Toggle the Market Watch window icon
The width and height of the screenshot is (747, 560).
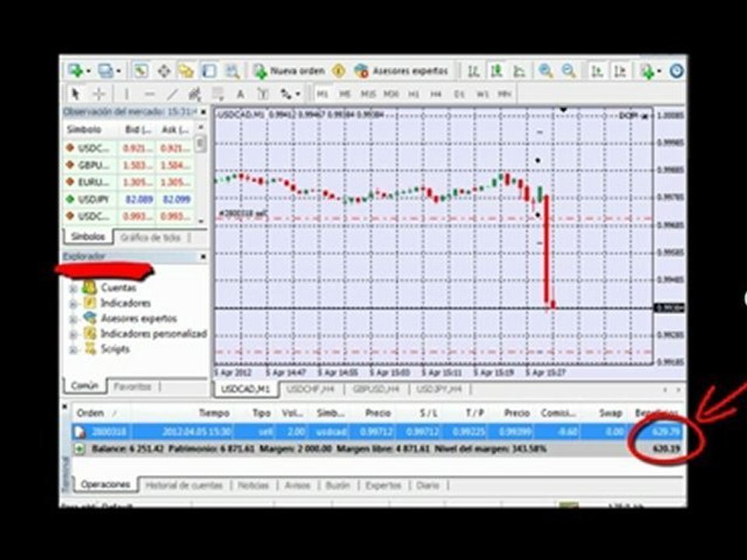(141, 71)
